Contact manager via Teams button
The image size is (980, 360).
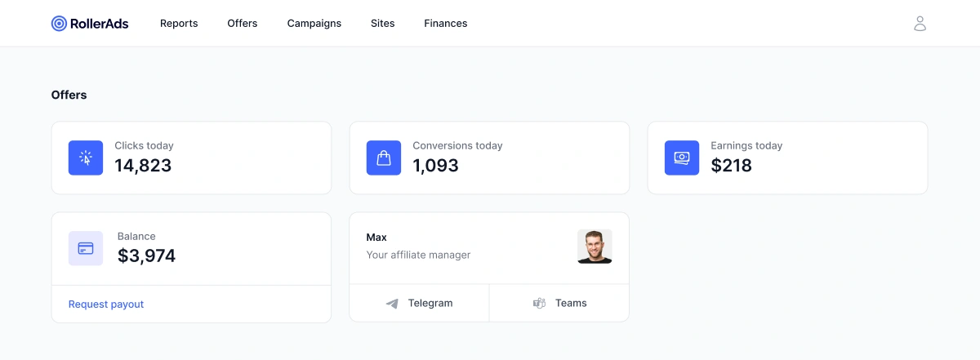click(559, 303)
